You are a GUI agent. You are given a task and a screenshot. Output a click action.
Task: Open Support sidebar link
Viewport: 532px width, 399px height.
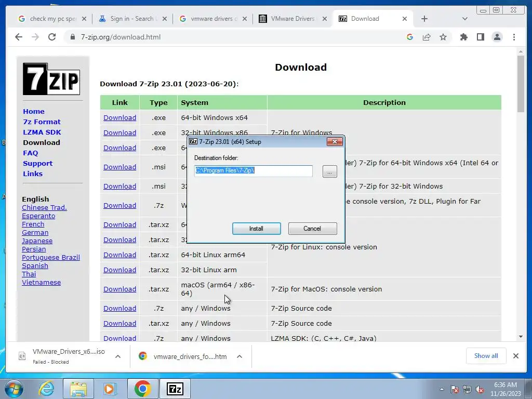pos(37,164)
